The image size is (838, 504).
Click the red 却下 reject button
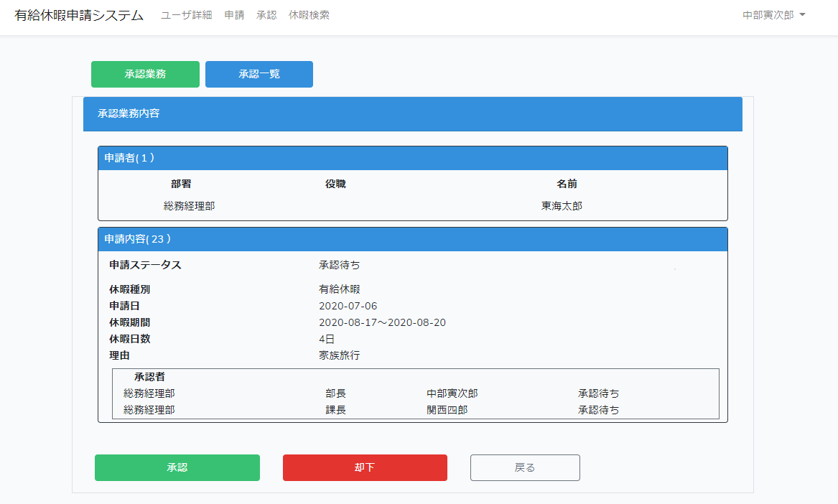(x=365, y=467)
